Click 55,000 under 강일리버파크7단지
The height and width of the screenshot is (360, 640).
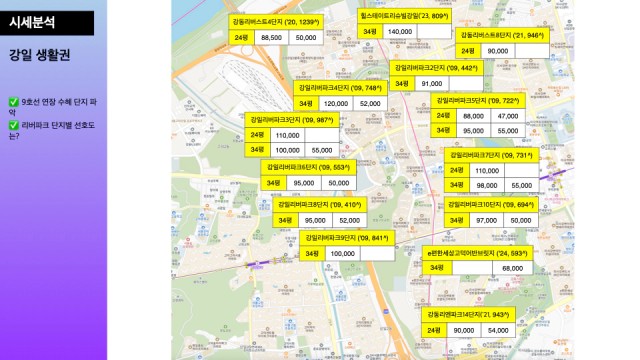[522, 185]
